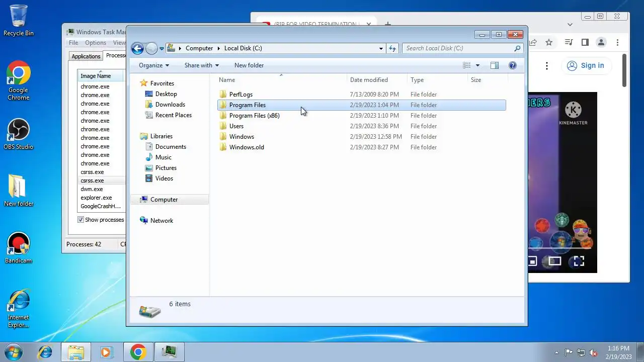Open Explorer Help question mark icon
This screenshot has height=362, width=644.
513,65
